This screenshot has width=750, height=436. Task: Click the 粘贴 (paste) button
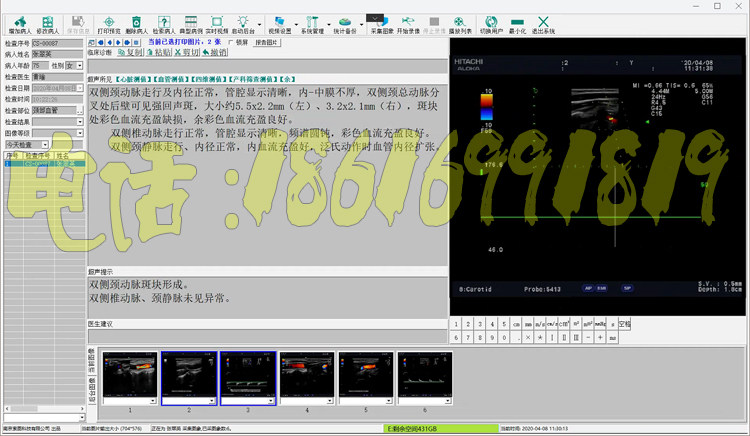(158, 53)
